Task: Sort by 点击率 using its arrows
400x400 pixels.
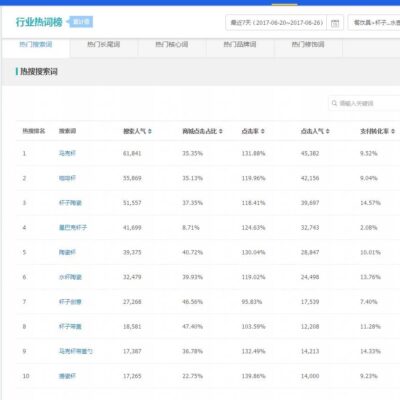Action: click(x=263, y=131)
